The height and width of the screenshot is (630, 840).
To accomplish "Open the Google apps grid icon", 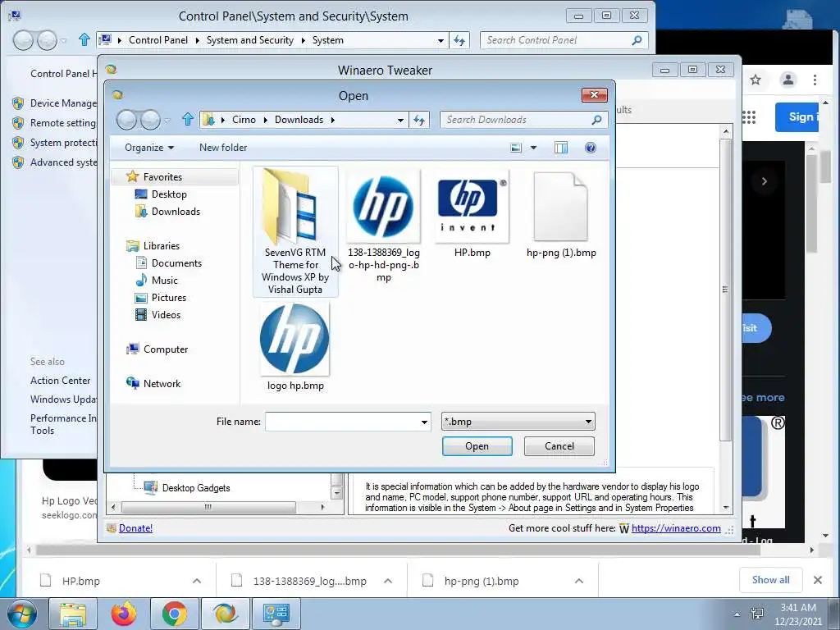I will [x=749, y=117].
